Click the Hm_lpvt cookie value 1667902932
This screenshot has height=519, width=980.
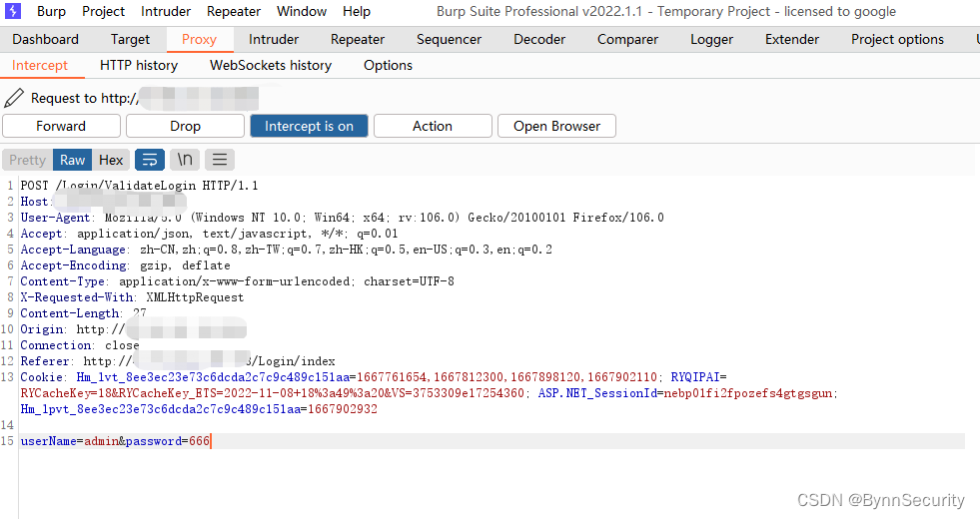click(x=343, y=409)
